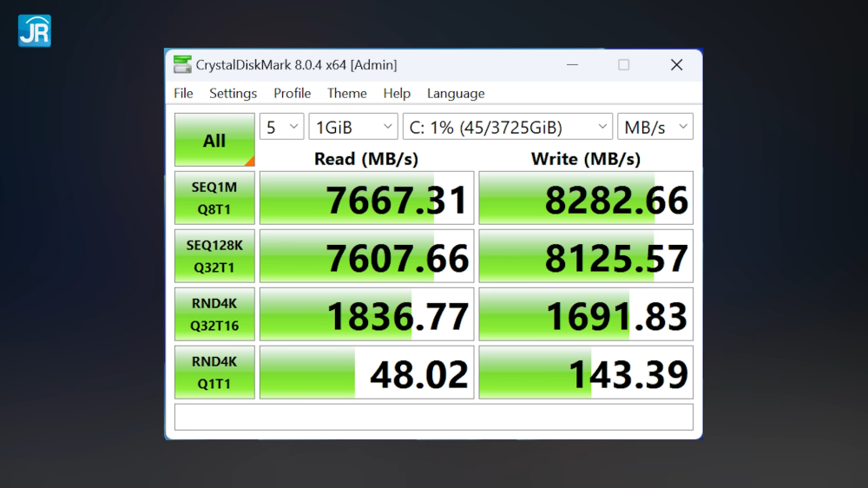Viewport: 868px width, 488px height.
Task: Open the Profile menu
Action: click(292, 94)
